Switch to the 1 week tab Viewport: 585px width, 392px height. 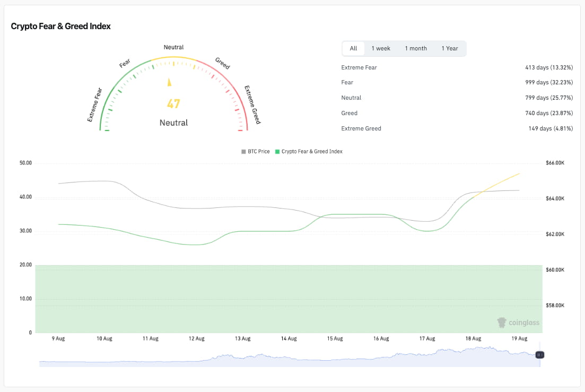tap(381, 48)
